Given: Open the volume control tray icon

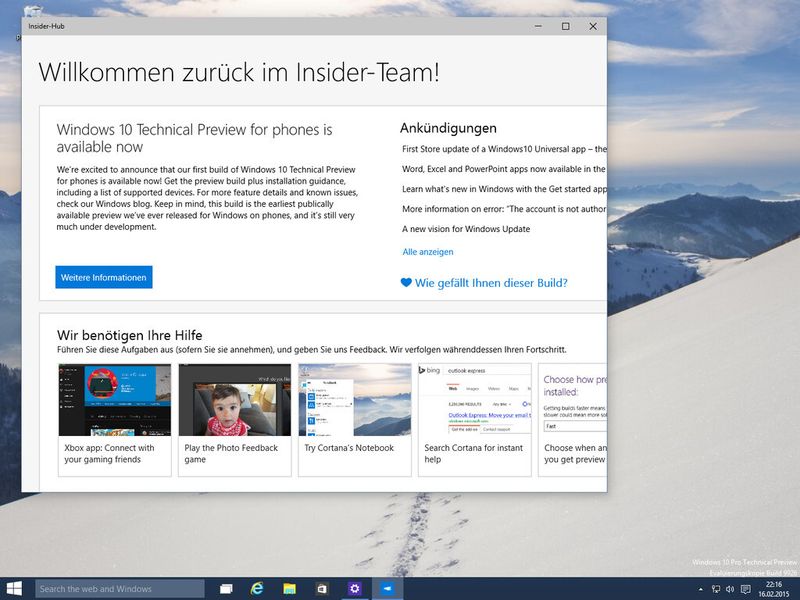Looking at the screenshot, I should click(x=730, y=590).
